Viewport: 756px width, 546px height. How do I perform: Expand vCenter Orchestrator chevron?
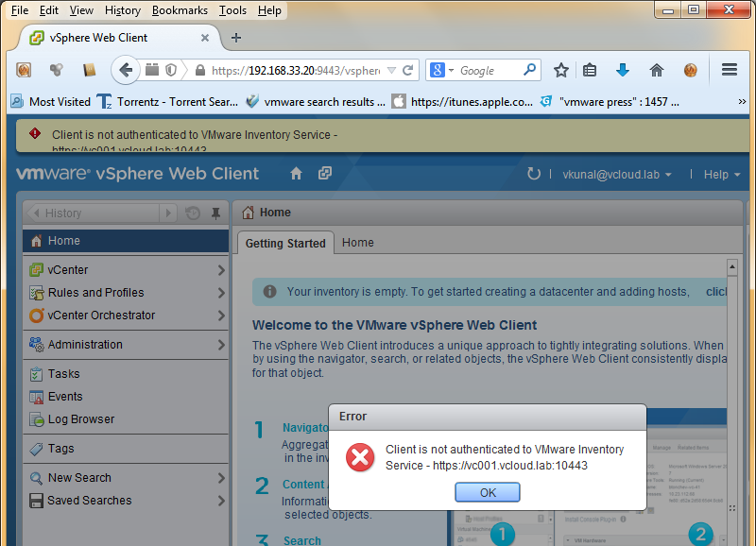(221, 316)
